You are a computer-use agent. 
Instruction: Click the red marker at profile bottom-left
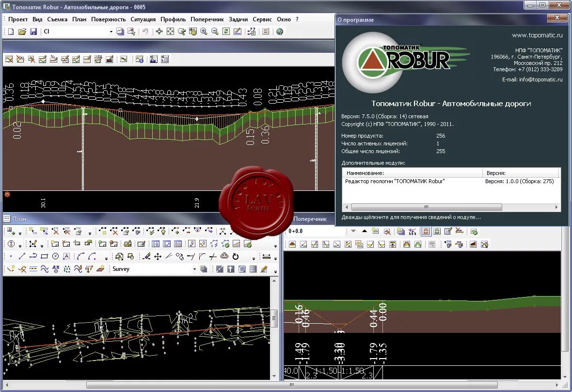pos(7,194)
